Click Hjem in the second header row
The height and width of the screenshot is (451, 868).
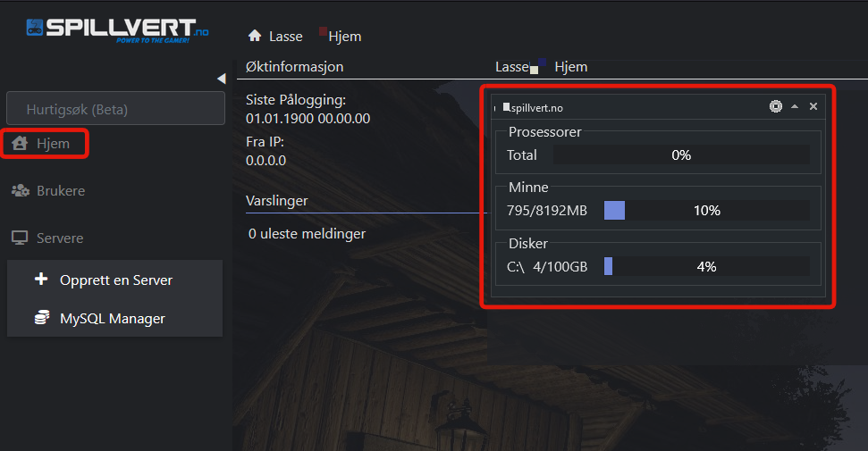tap(570, 67)
